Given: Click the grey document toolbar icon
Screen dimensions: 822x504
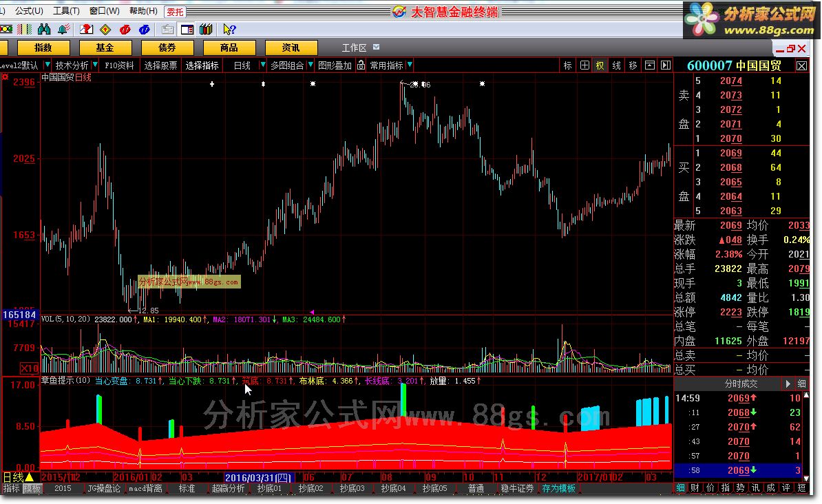Looking at the screenshot, I should tap(168, 30).
